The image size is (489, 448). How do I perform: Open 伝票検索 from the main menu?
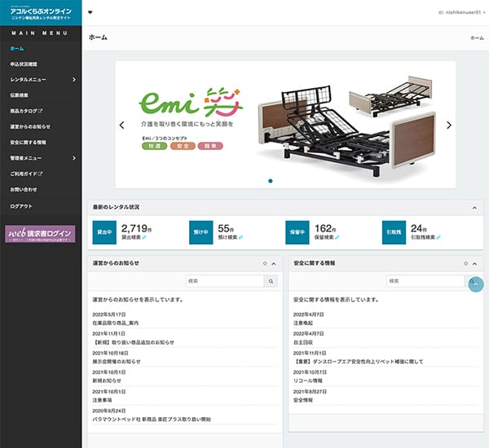tap(20, 95)
